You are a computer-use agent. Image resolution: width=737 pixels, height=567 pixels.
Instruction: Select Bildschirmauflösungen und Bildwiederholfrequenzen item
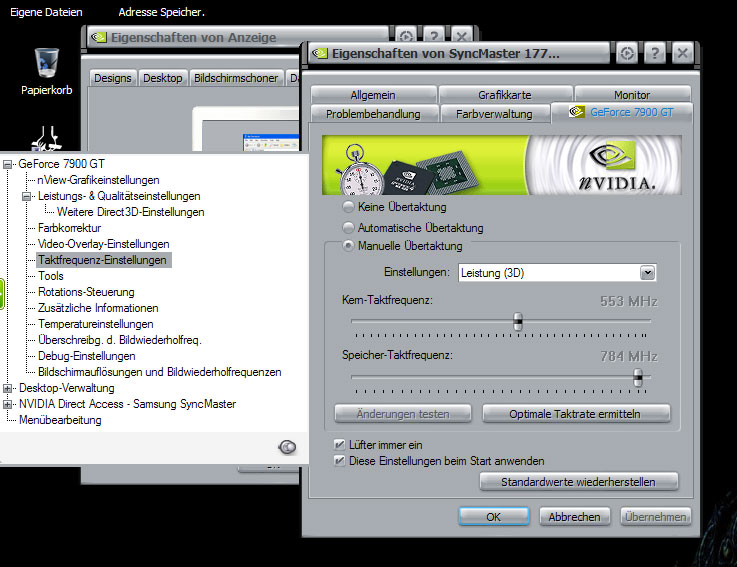click(160, 372)
